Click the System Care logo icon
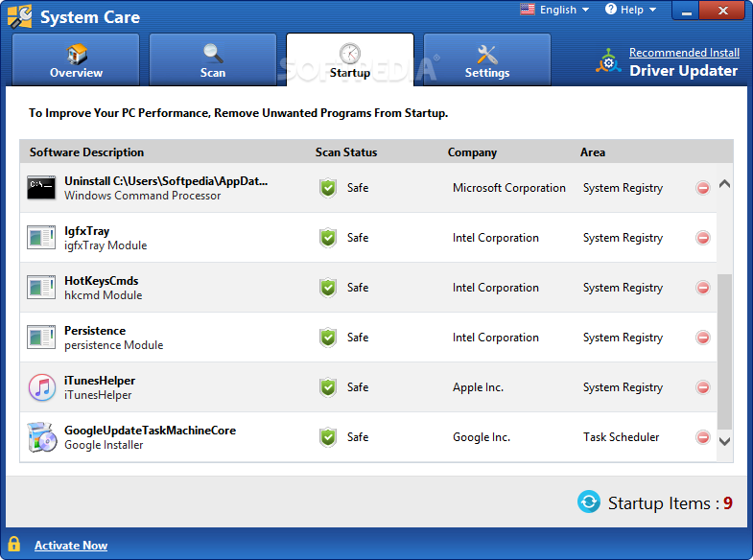 point(20,16)
